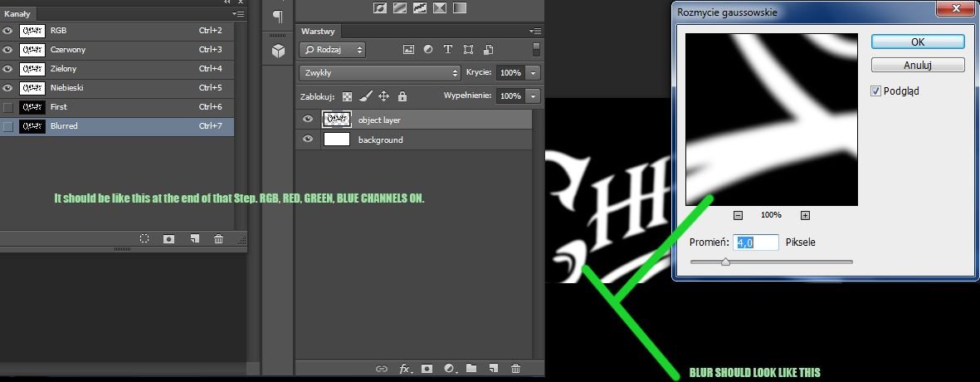Select the Warstwy panel tab

(318, 32)
